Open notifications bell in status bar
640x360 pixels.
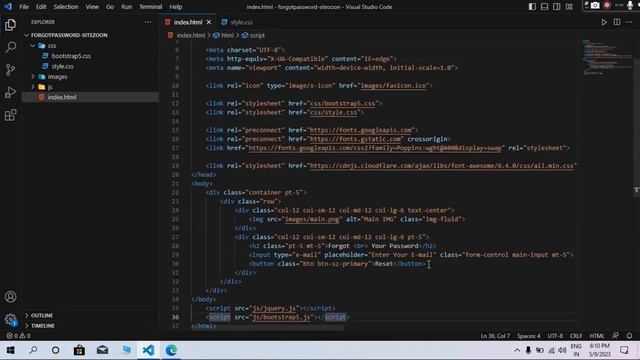coord(629,336)
